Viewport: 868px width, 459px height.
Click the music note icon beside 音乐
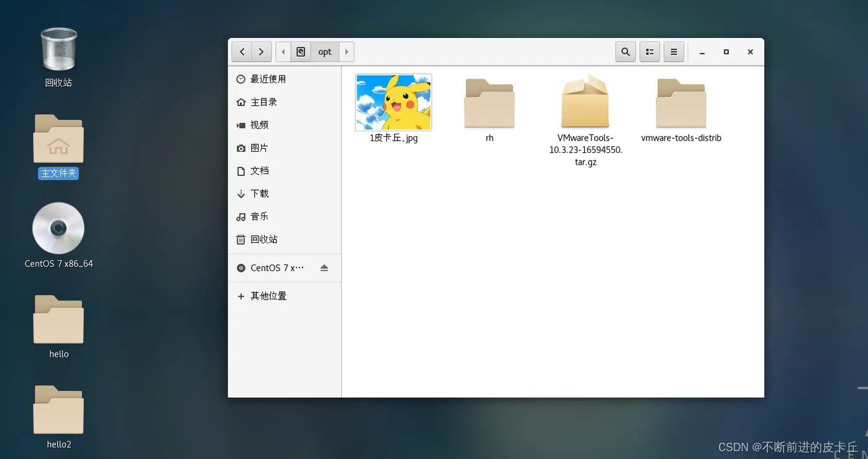pyautogui.click(x=241, y=217)
